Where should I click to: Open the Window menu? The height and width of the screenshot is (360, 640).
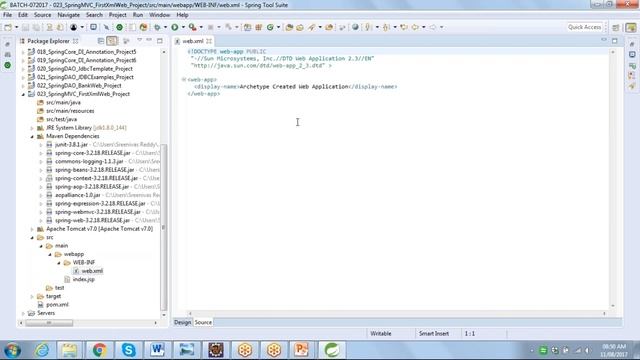coord(159,15)
